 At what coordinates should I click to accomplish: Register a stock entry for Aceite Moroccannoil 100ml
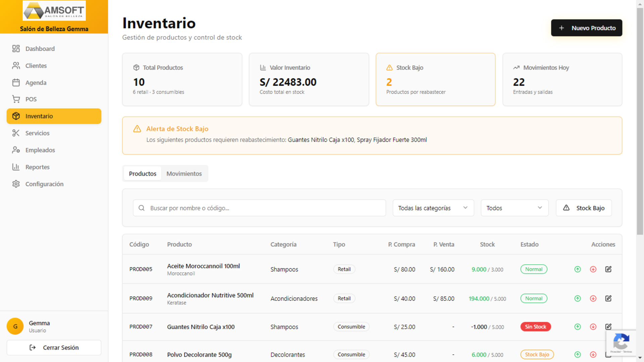[x=577, y=269]
